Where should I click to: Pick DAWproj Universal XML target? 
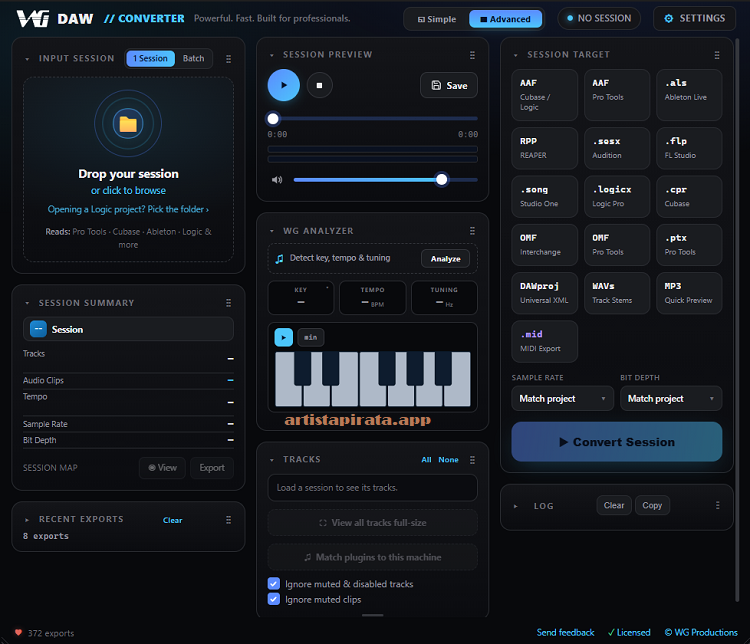[x=544, y=293]
